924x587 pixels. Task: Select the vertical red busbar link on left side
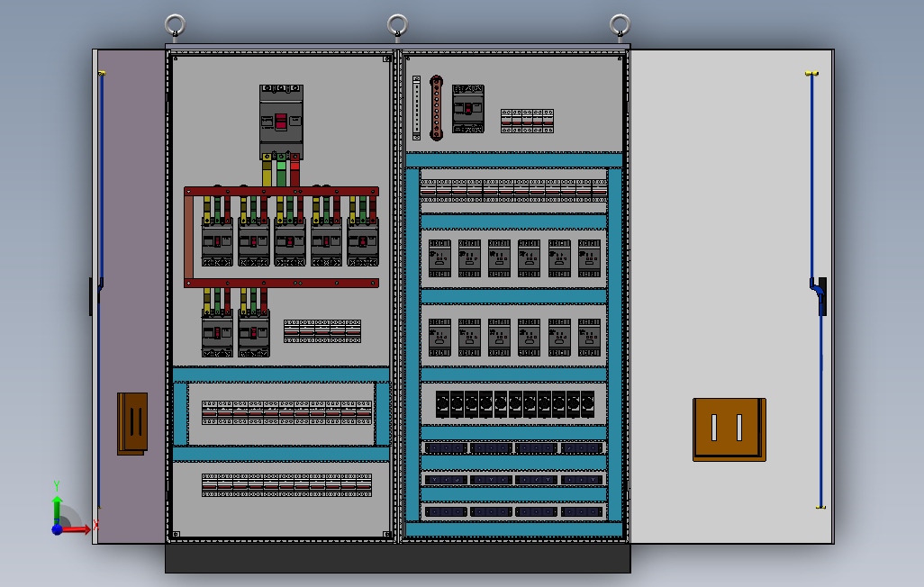pyautogui.click(x=188, y=238)
